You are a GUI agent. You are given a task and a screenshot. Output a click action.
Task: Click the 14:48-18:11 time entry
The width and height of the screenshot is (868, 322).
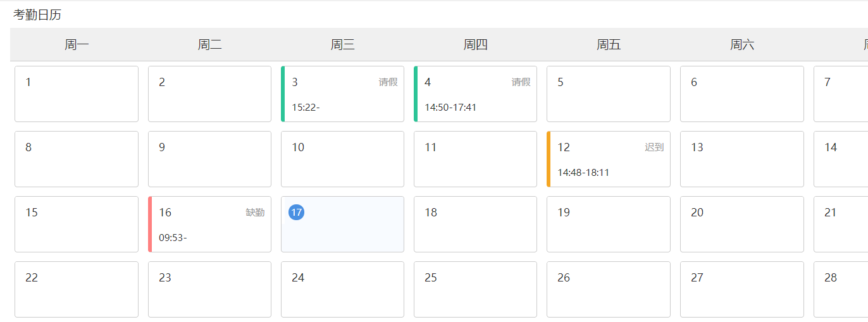(x=583, y=173)
